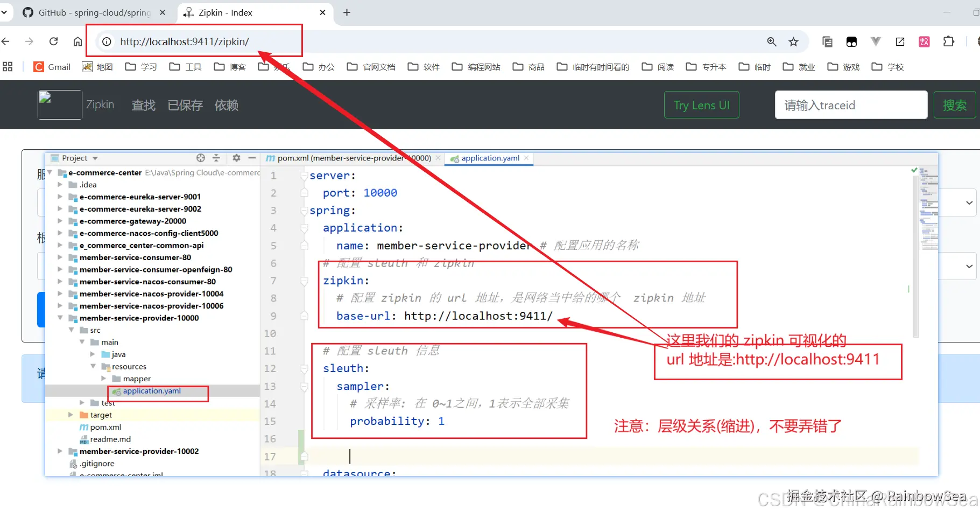Switch to the application.yaml editor tab
This screenshot has height=517, width=980.
489,158
